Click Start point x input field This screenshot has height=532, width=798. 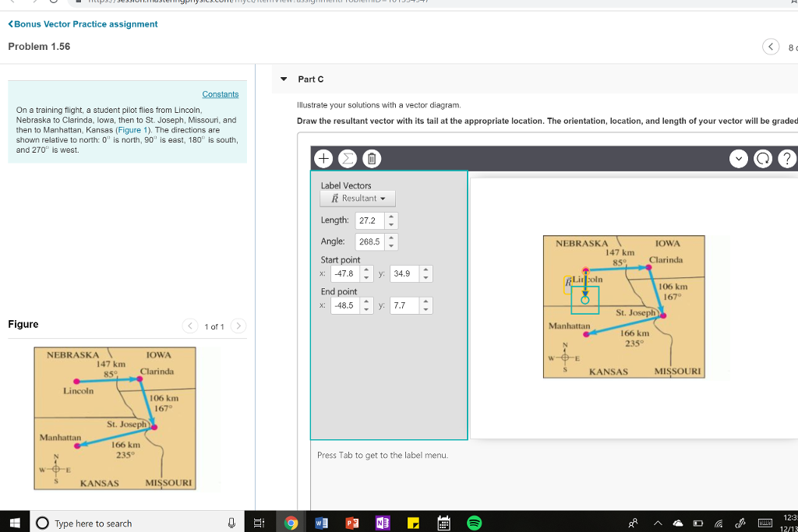point(345,273)
